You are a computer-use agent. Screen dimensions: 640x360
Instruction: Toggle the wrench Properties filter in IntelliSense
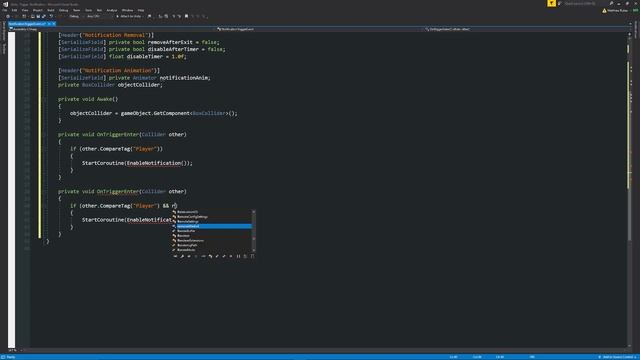(182, 256)
